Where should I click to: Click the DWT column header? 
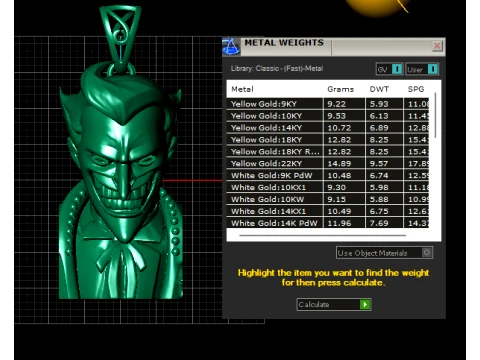pos(379,89)
